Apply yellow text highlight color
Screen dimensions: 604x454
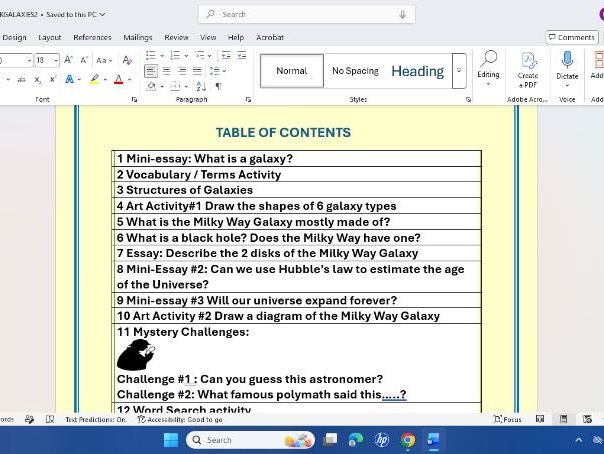pyautogui.click(x=95, y=79)
